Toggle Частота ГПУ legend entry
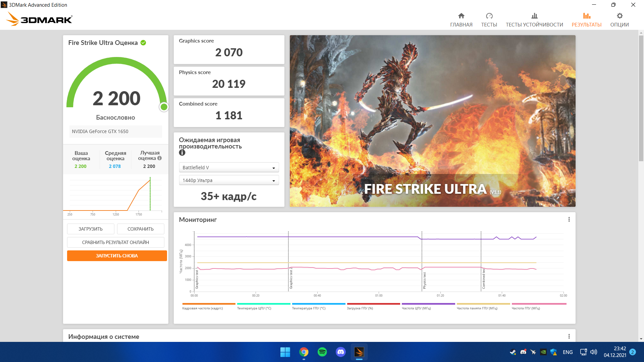644x362 pixels. click(x=539, y=306)
